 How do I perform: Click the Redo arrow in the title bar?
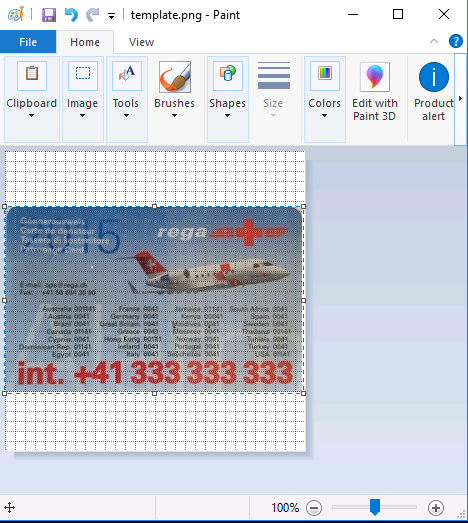[x=93, y=15]
